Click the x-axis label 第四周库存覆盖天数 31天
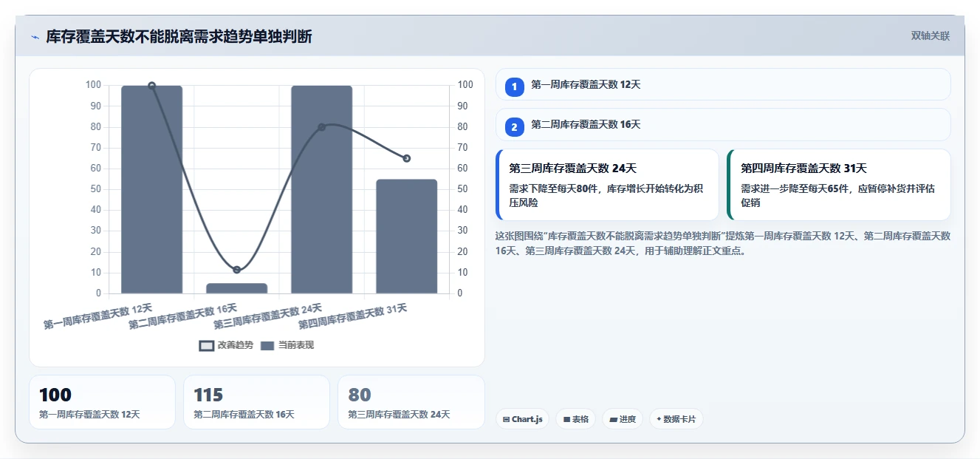 coord(352,316)
